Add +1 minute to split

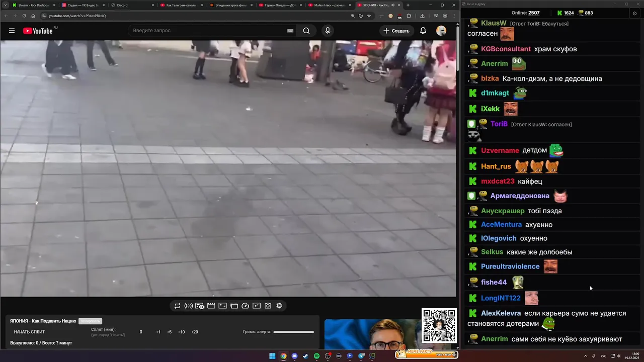pyautogui.click(x=158, y=332)
